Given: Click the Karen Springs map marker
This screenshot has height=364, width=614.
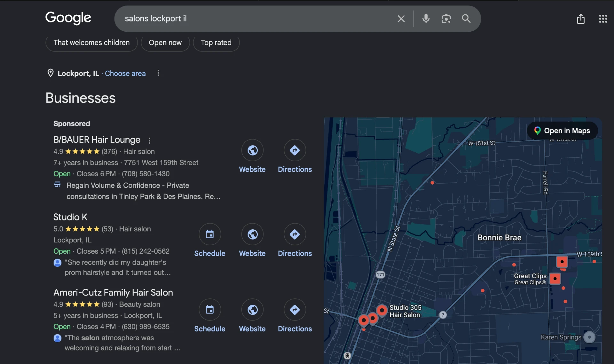Looking at the screenshot, I should tap(589, 337).
